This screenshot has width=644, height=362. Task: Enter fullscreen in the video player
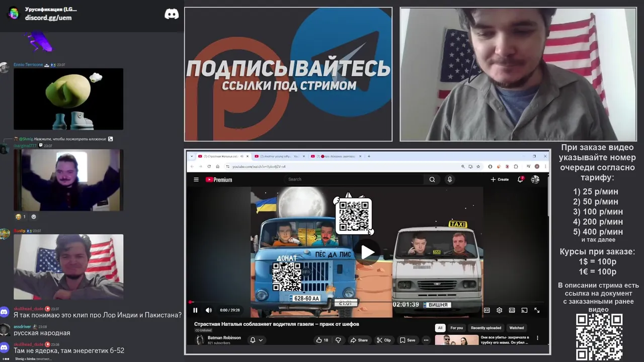pos(537,310)
